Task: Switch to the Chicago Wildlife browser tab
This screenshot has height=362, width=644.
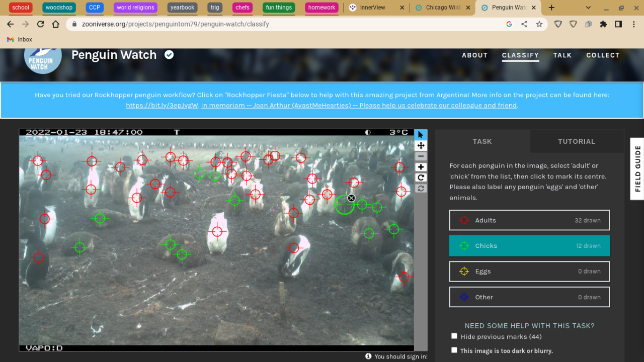Action: coord(442,8)
